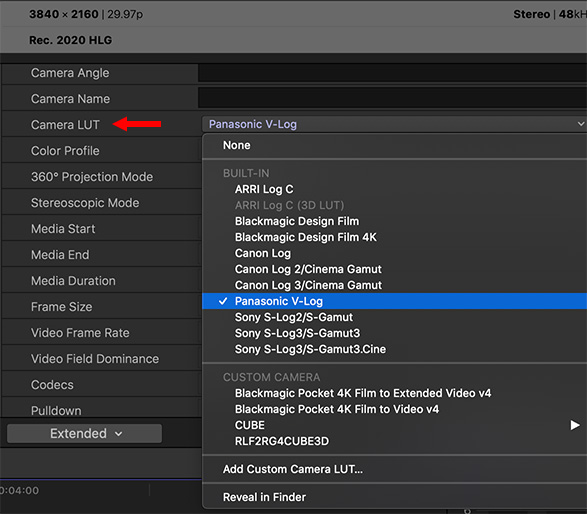Click the Codecs label

(x=52, y=385)
